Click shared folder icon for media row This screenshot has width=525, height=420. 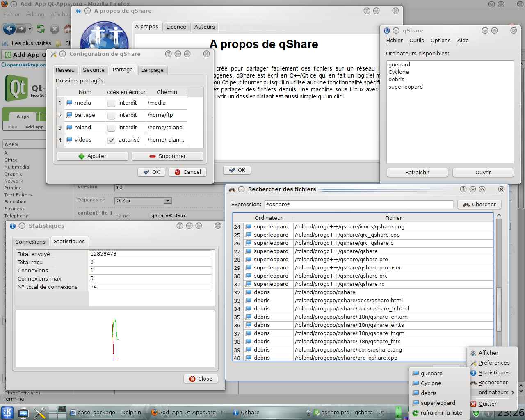coord(69,103)
